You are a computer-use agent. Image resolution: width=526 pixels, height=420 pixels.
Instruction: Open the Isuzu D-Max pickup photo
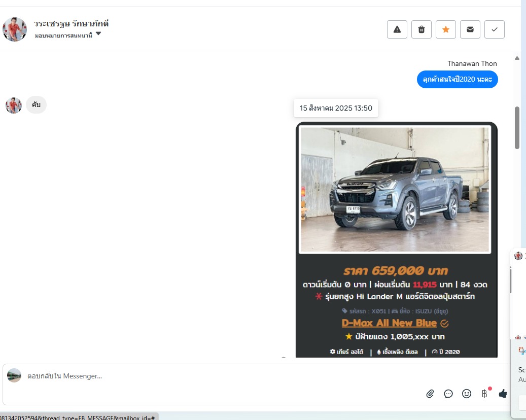click(395, 190)
